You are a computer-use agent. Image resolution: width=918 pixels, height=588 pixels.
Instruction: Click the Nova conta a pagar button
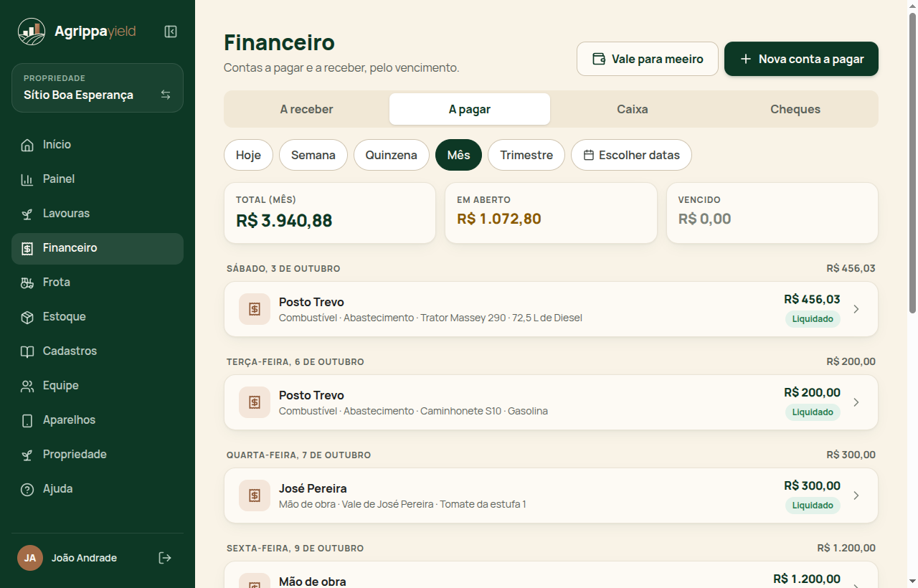point(801,59)
